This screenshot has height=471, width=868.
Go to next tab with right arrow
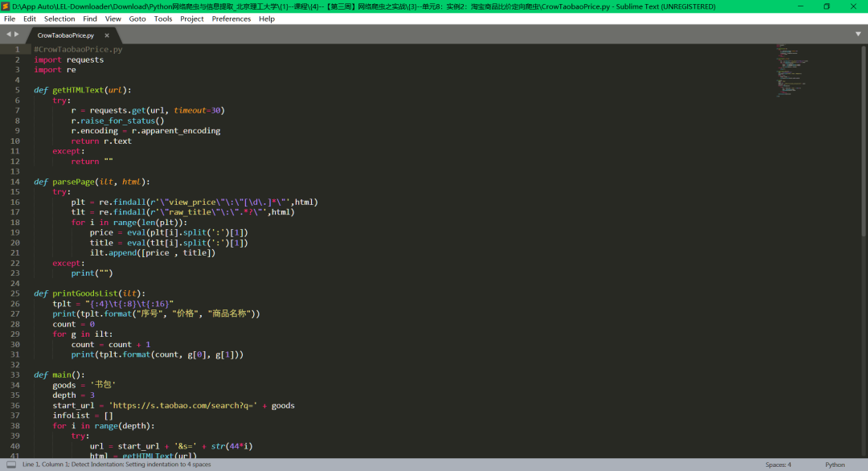tap(17, 35)
